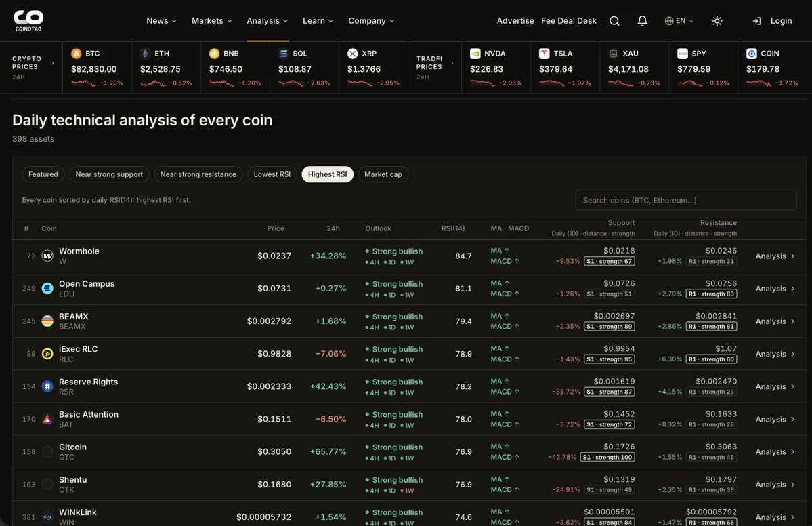Focus the Search coins input field
812x526 pixels.
coord(685,200)
